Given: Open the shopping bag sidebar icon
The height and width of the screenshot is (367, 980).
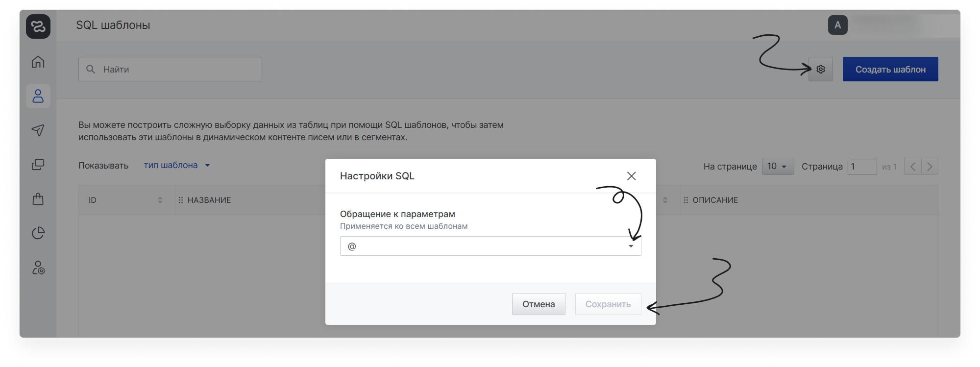Looking at the screenshot, I should click(x=38, y=199).
